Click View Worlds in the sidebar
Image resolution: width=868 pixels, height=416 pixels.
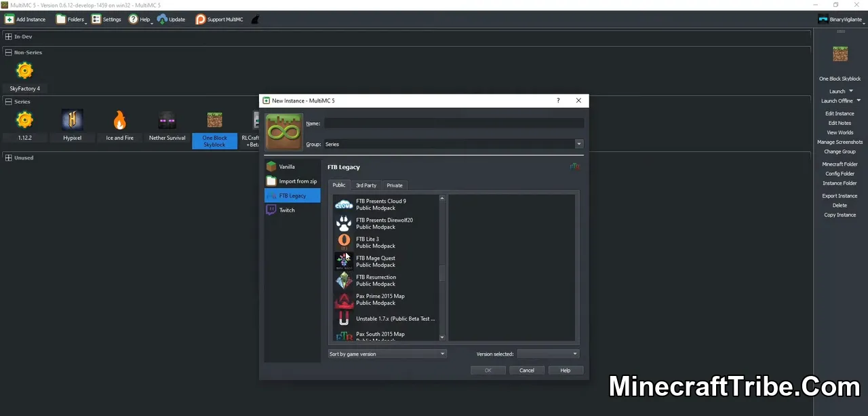[x=840, y=132]
